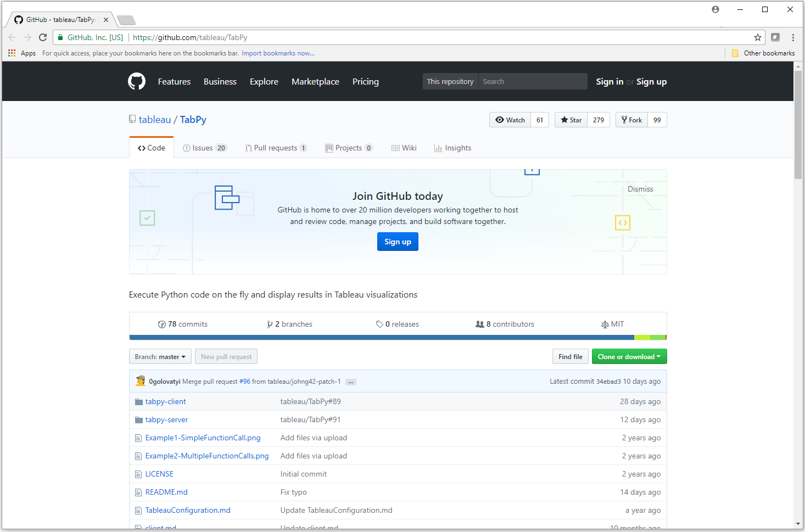Click the repository language color bar

tap(398, 337)
